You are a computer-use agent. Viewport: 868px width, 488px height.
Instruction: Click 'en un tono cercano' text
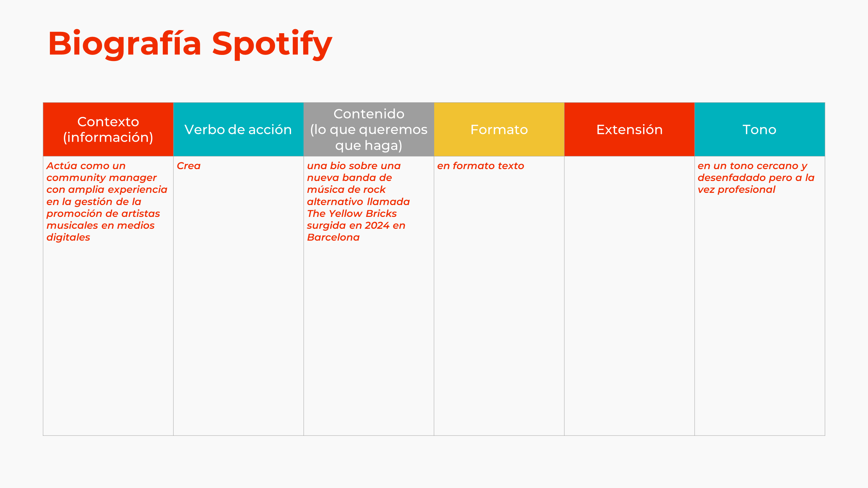(752, 166)
